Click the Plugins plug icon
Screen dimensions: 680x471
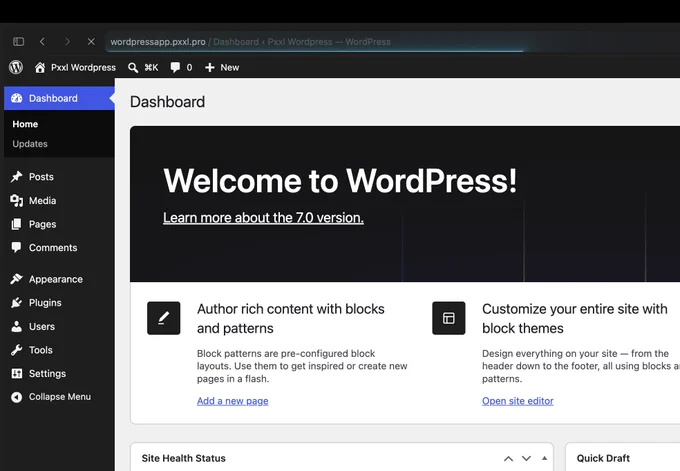tap(16, 303)
